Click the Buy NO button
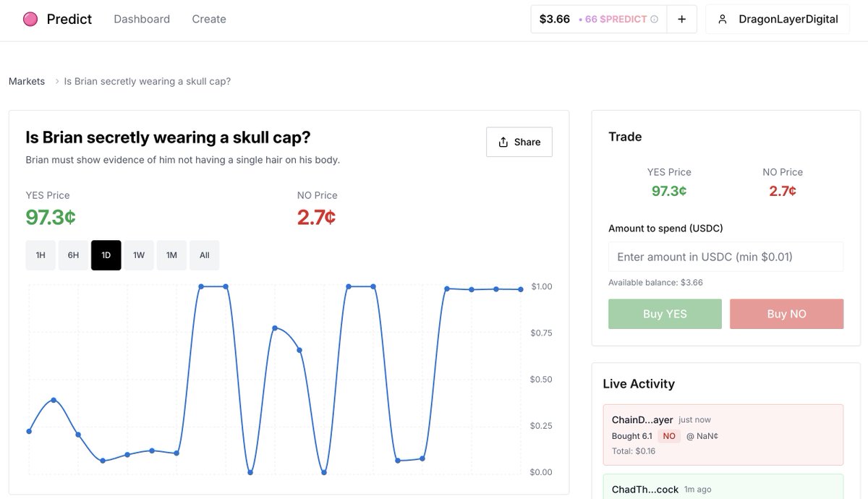 click(786, 314)
